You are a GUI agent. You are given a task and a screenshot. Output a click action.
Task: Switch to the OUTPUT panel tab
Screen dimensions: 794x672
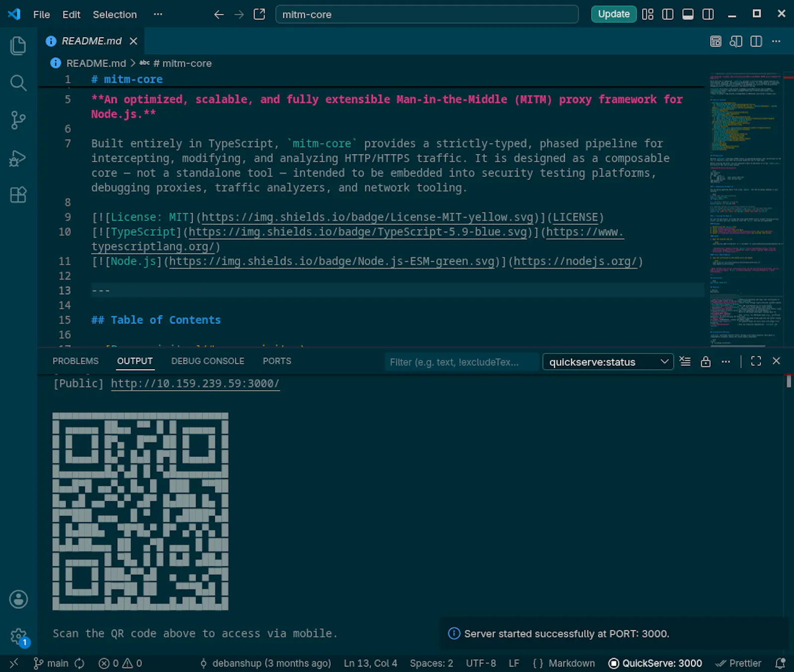135,361
